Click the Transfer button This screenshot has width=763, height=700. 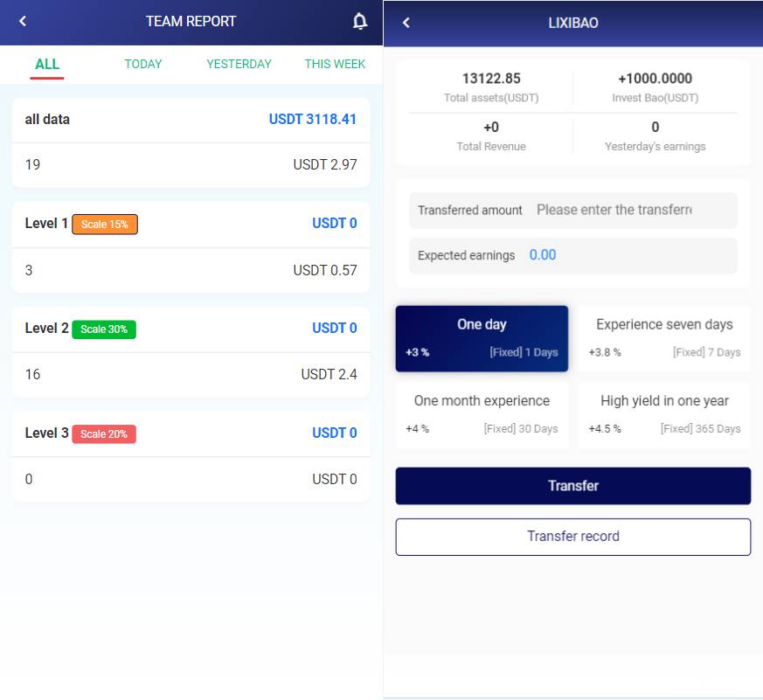tap(572, 486)
